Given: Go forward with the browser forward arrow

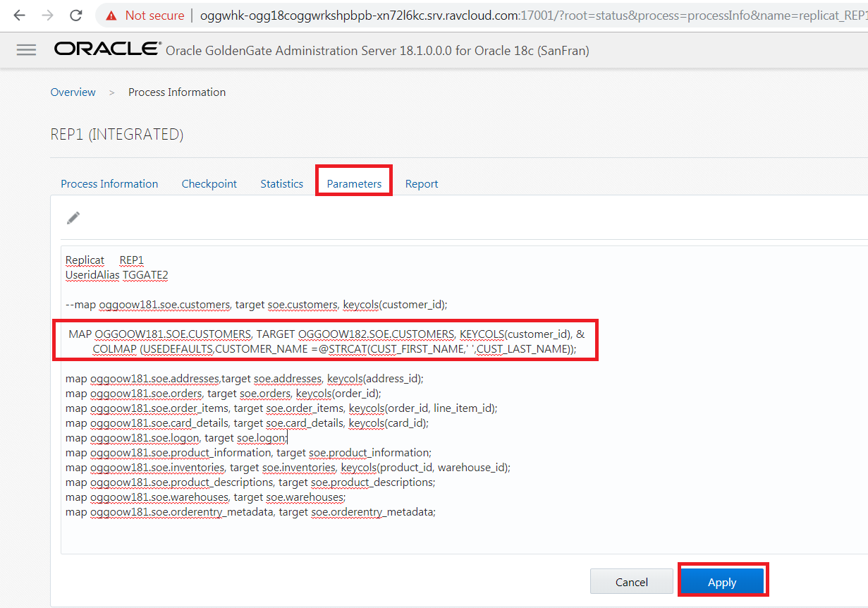Looking at the screenshot, I should (x=47, y=15).
